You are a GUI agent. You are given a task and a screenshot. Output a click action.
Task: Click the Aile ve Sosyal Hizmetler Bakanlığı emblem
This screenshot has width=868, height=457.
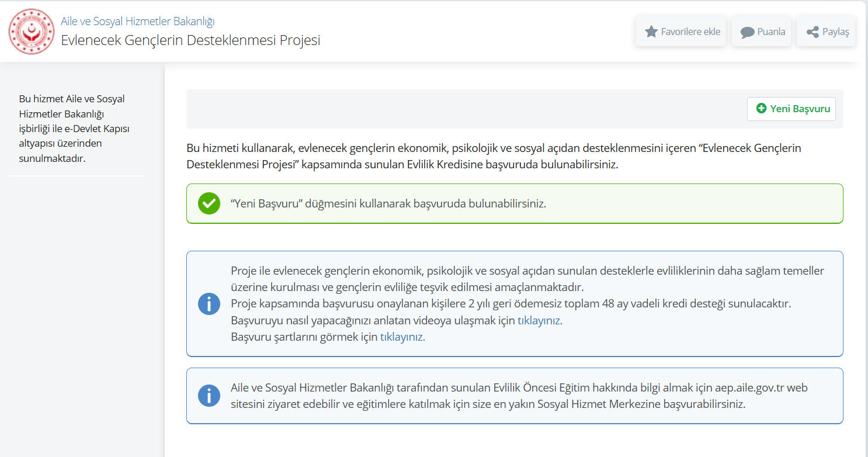[x=32, y=31]
